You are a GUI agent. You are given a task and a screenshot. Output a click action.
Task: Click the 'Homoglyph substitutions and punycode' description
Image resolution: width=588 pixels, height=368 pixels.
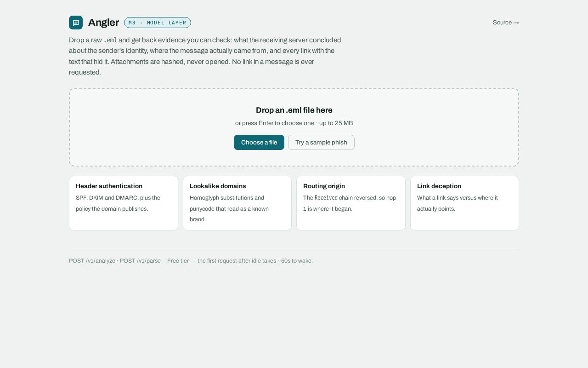click(x=229, y=208)
